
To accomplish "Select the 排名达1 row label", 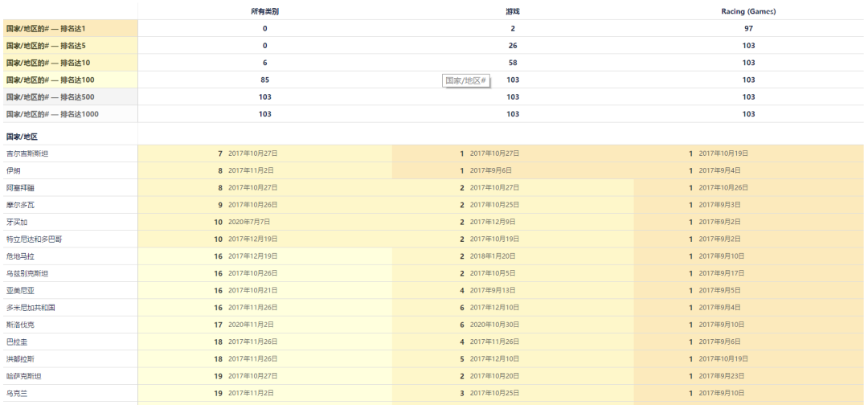I will pos(51,29).
